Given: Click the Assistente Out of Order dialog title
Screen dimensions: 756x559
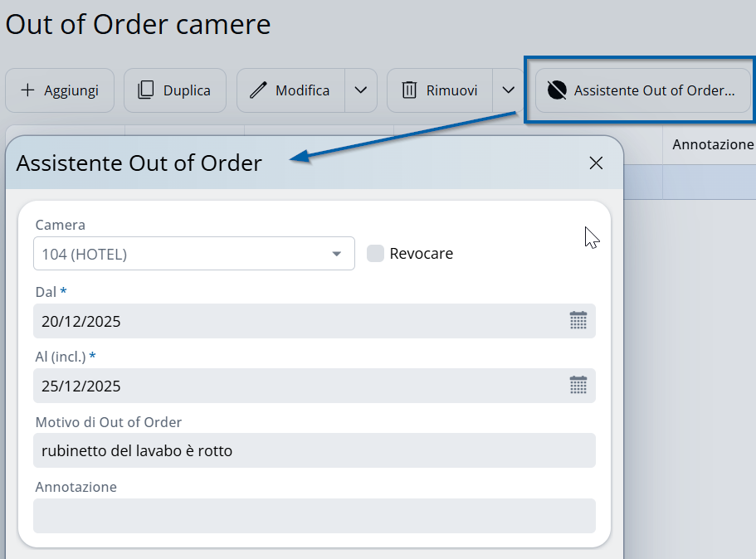Looking at the screenshot, I should click(139, 163).
